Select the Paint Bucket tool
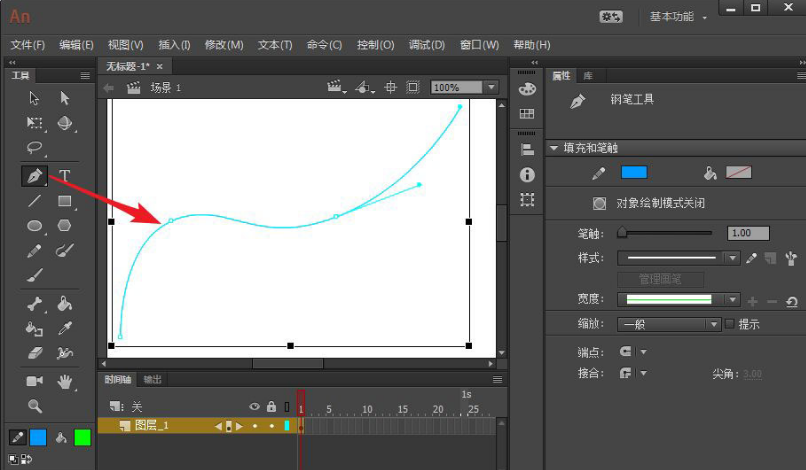This screenshot has height=470, width=806. pos(64,304)
